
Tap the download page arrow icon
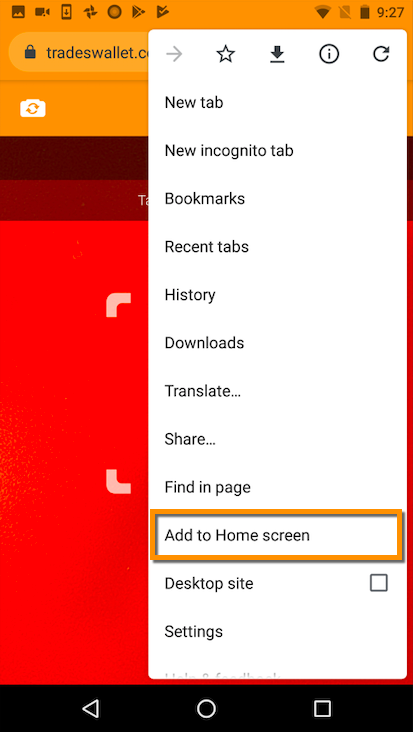277,55
